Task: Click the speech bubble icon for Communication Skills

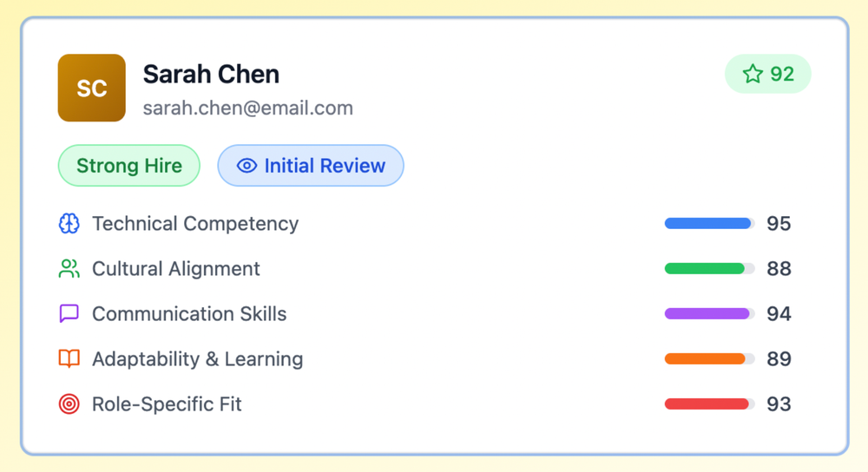Action: tap(69, 314)
